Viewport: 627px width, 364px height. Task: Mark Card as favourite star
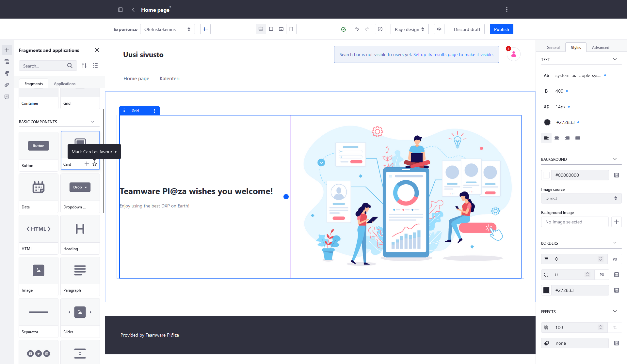95,164
